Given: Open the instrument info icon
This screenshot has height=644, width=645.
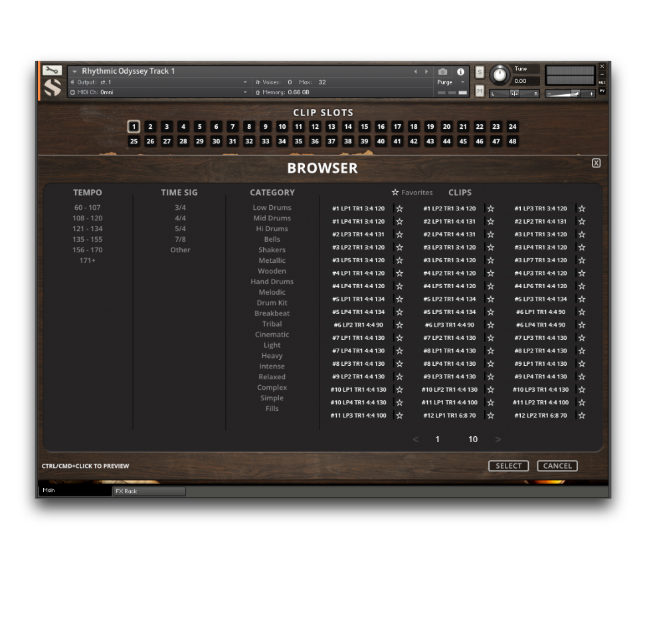Looking at the screenshot, I should coord(460,72).
